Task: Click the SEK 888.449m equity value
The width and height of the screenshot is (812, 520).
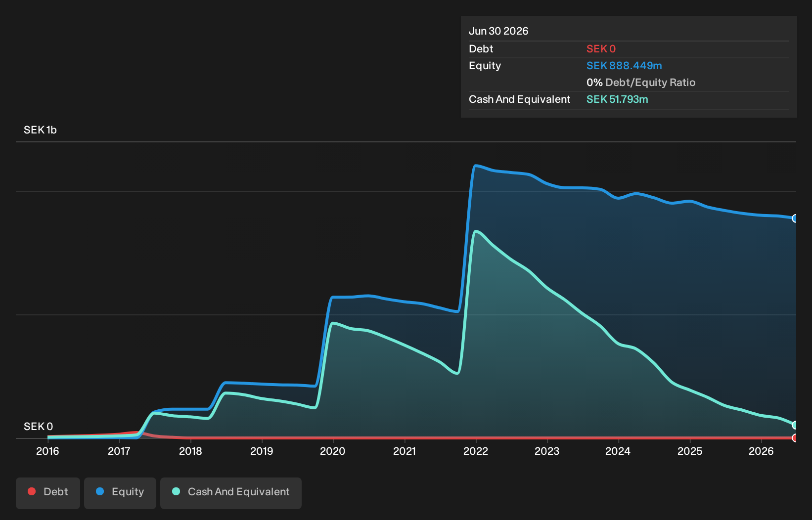Action: click(624, 66)
